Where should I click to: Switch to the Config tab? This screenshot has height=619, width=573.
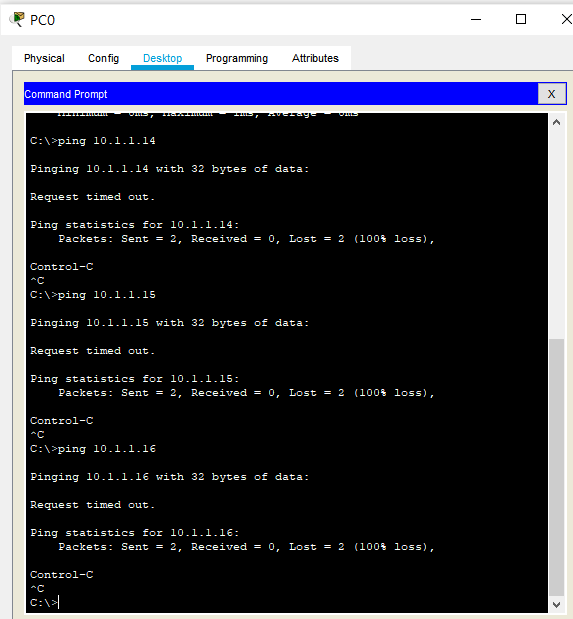click(x=103, y=58)
